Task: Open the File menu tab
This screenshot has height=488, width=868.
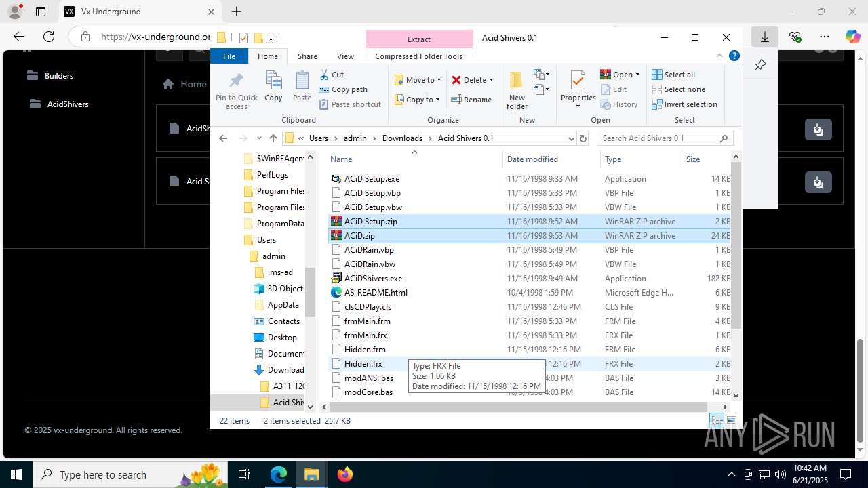Action: click(229, 56)
